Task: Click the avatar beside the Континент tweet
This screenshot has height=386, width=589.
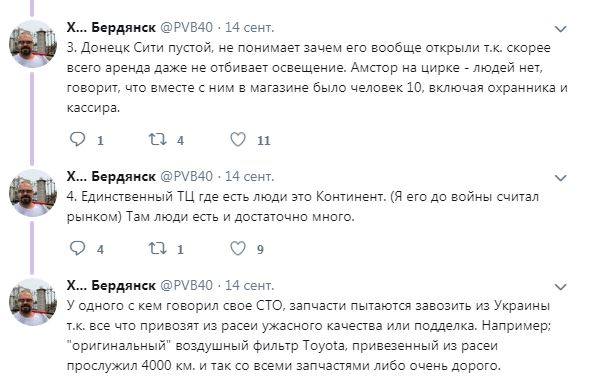Action: [x=33, y=193]
